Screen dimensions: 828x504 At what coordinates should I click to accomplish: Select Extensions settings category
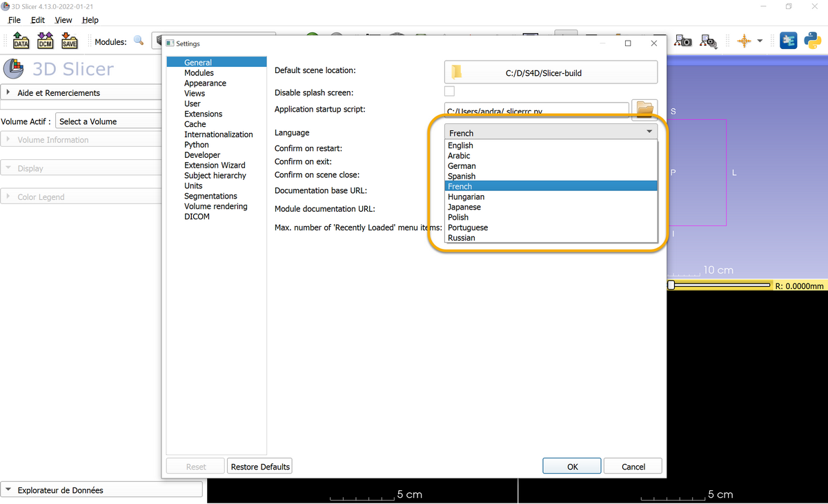pyautogui.click(x=217, y=114)
